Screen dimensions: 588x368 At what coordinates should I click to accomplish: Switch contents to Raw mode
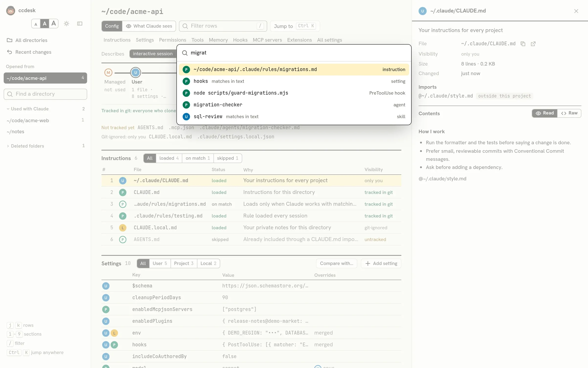569,113
